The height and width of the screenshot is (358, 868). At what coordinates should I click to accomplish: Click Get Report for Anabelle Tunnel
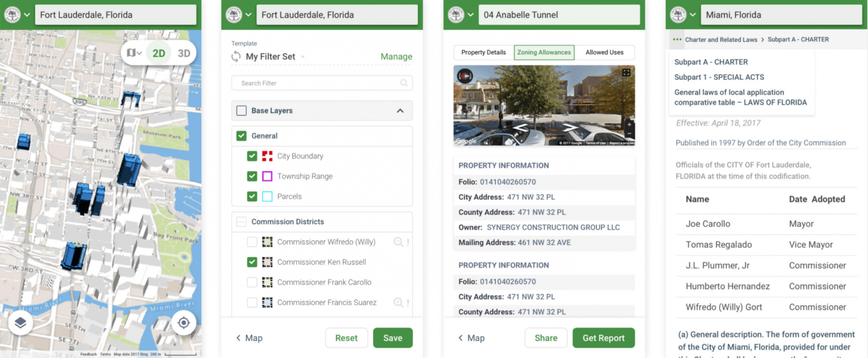tap(603, 338)
